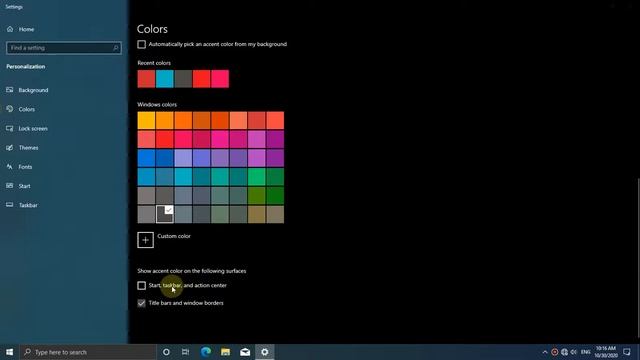640x360 pixels.
Task: Click the Find a setting search box
Action: click(64, 48)
